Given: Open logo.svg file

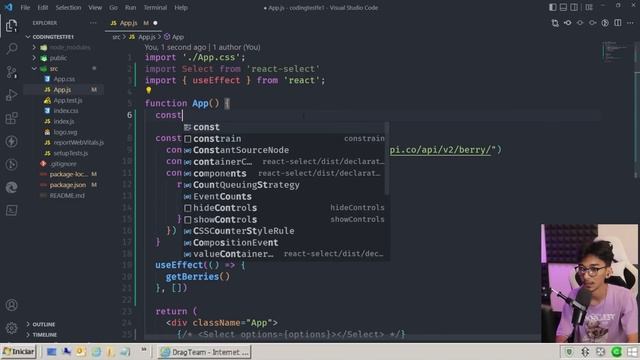Looking at the screenshot, I should coord(63,132).
